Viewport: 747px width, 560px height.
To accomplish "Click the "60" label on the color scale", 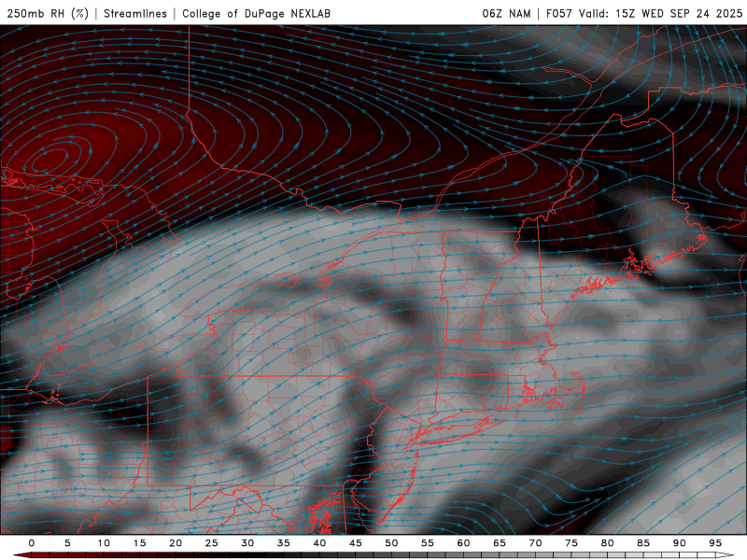I will 463,543.
